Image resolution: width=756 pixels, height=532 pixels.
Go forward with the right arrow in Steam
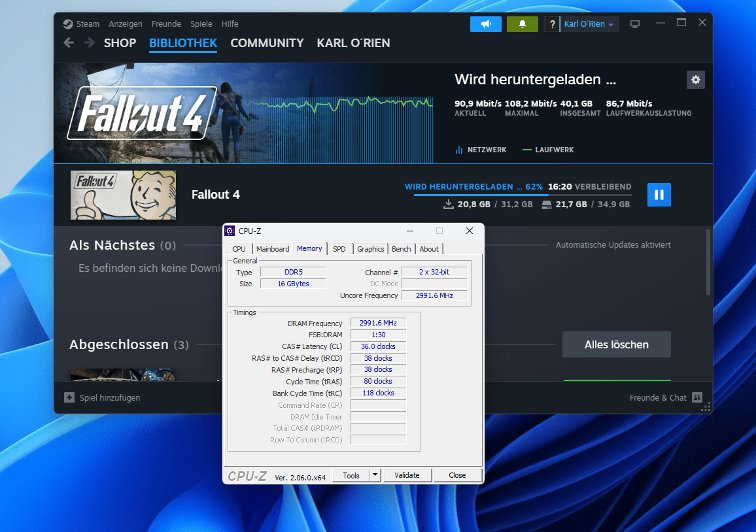(89, 43)
